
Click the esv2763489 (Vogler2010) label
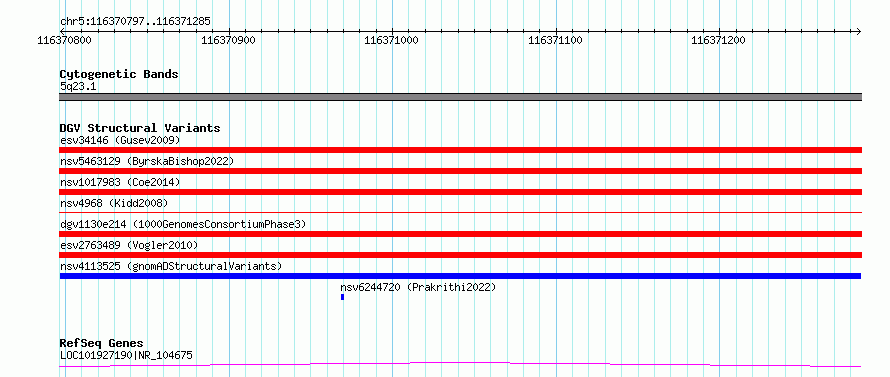[x=129, y=245]
